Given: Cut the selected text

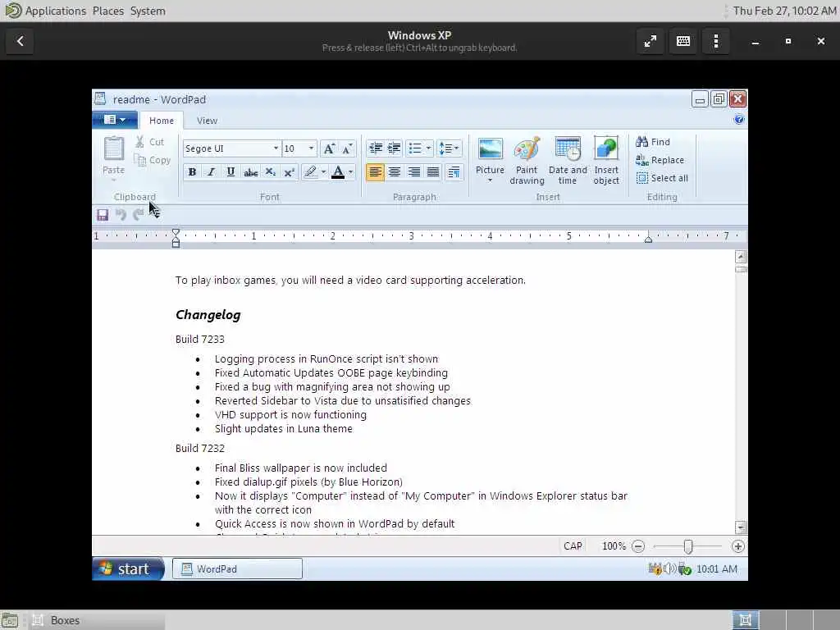Looking at the screenshot, I should pos(149,142).
